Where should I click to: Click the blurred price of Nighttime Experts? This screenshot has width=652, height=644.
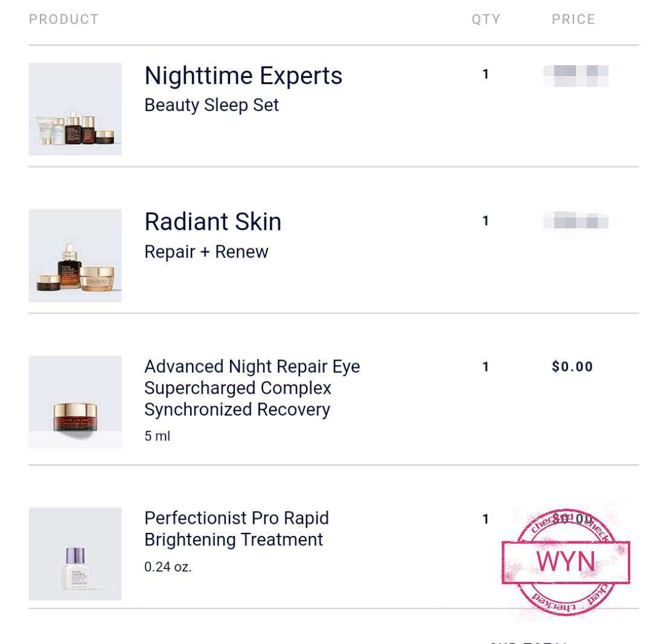[576, 76]
